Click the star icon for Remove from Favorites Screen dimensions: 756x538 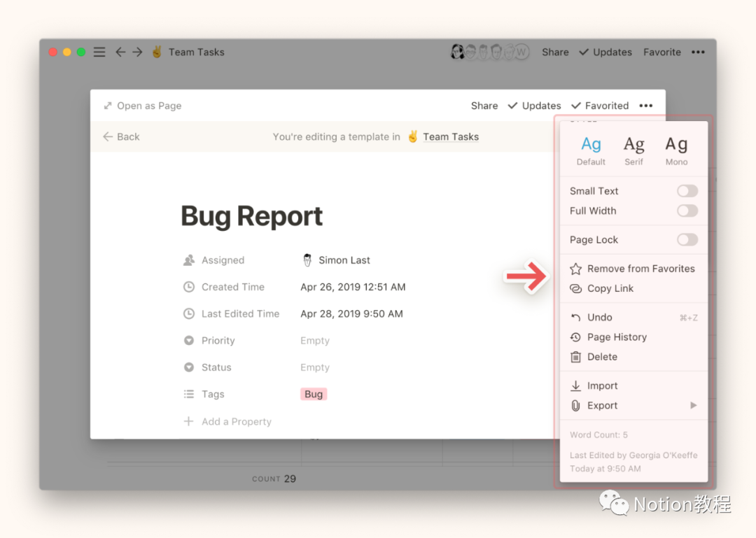click(575, 269)
